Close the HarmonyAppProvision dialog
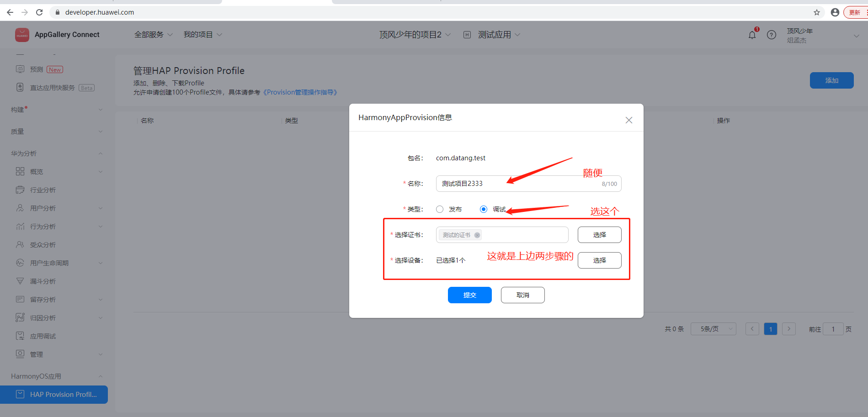The image size is (868, 417). click(x=629, y=120)
